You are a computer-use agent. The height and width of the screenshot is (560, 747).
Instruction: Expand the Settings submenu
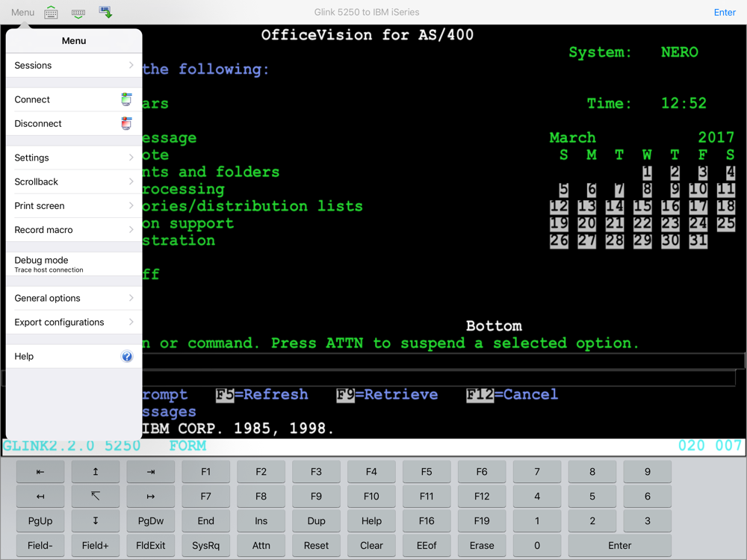(74, 158)
